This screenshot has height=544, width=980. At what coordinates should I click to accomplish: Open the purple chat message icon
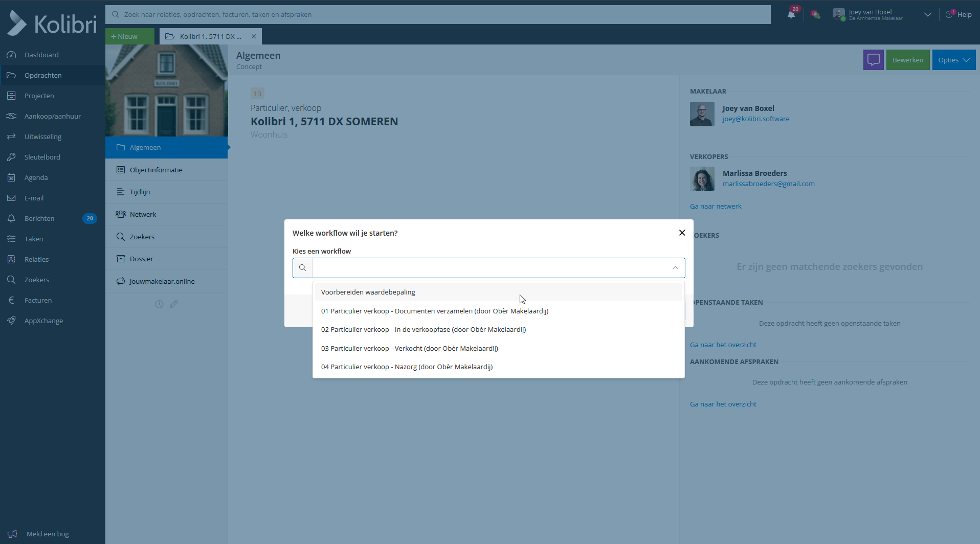point(873,60)
